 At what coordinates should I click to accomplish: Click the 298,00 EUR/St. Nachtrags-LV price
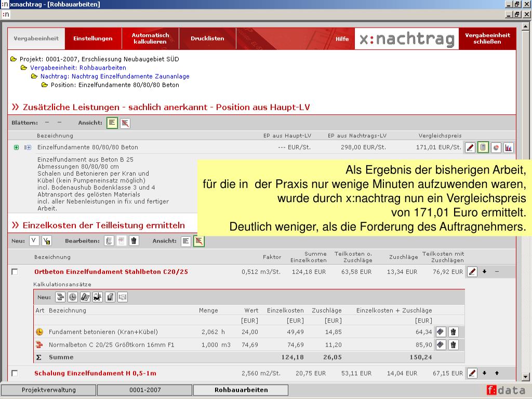[x=363, y=147]
